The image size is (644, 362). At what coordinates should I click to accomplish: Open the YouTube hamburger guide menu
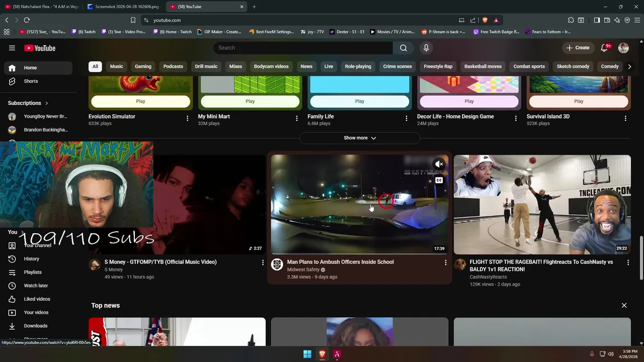pos(12,48)
